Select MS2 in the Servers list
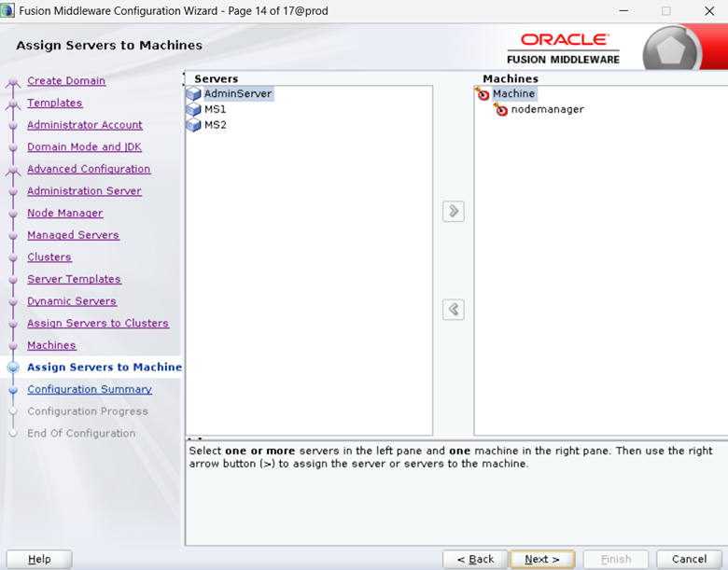The width and height of the screenshot is (728, 570). click(216, 125)
